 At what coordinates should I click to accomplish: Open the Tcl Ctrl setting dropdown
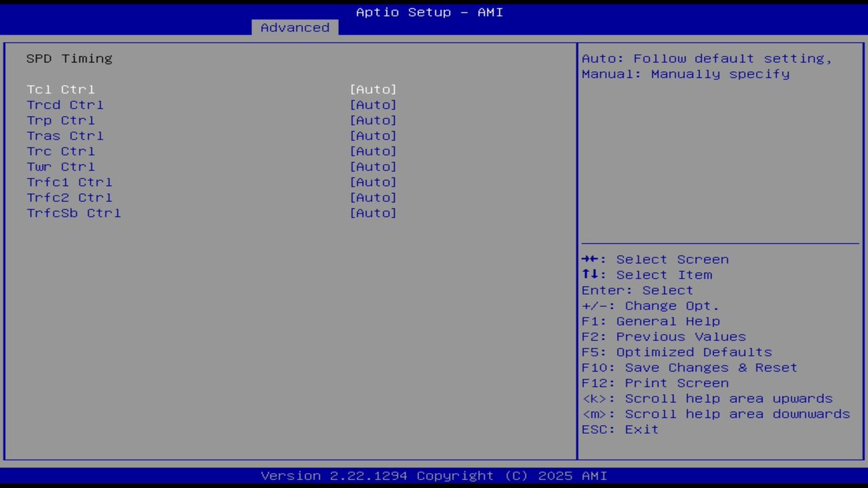pyautogui.click(x=373, y=89)
